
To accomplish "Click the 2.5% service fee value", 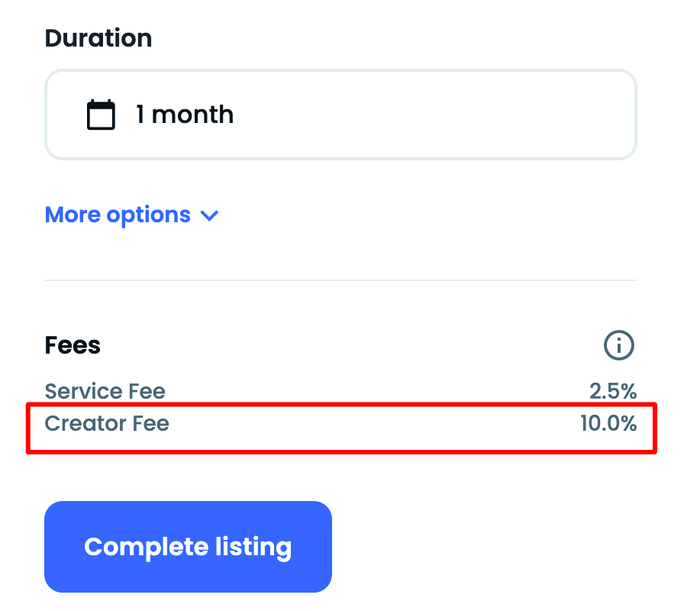I will click(x=613, y=392).
